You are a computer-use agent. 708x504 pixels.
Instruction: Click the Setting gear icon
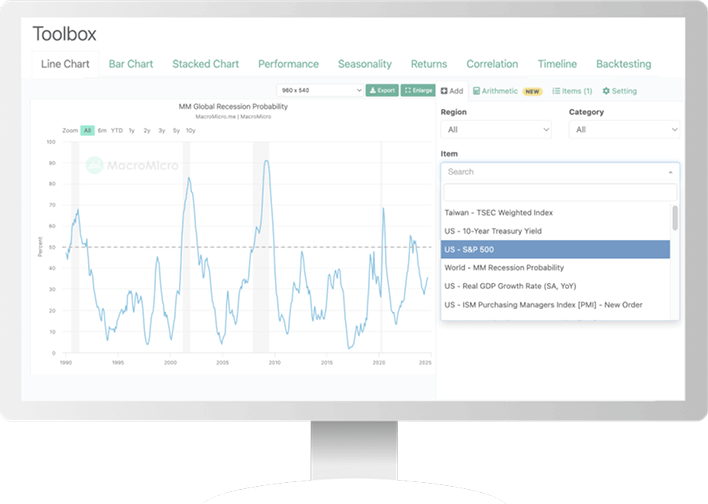click(x=606, y=91)
